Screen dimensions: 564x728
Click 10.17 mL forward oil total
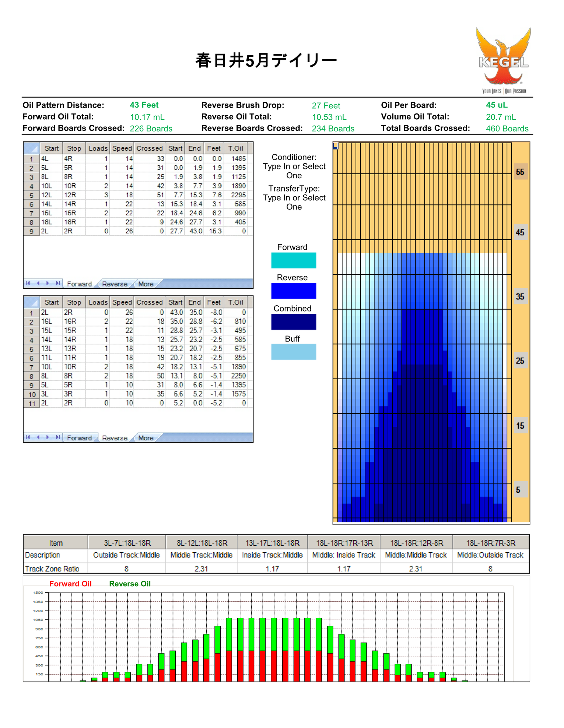click(x=147, y=117)
